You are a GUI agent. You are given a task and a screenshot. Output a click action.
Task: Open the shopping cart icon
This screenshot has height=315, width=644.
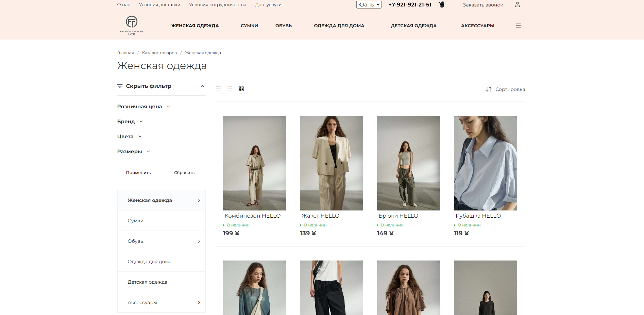pos(442,5)
